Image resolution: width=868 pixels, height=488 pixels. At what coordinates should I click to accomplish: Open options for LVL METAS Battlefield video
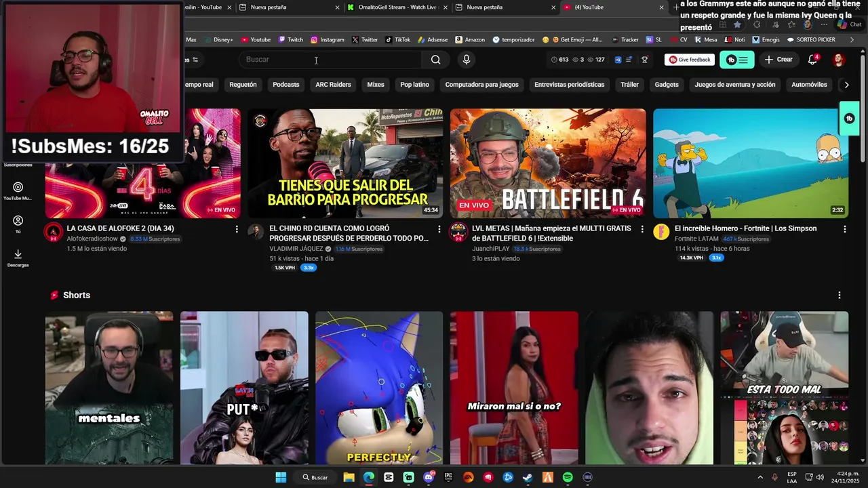tap(642, 229)
